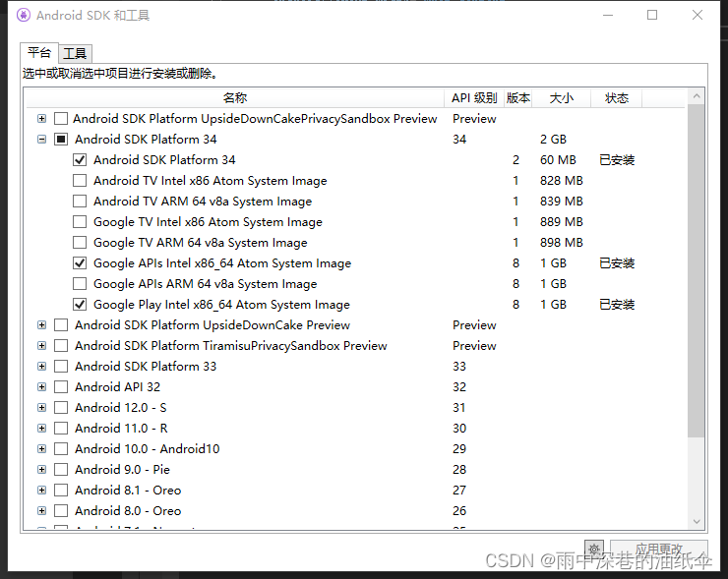This screenshot has height=579, width=728.
Task: Click the list scroll-down arrow
Action: [x=696, y=521]
